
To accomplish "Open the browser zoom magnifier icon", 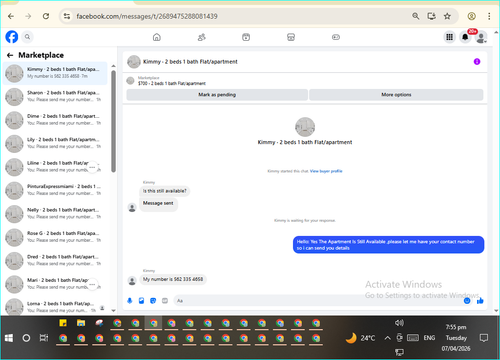I will (415, 16).
